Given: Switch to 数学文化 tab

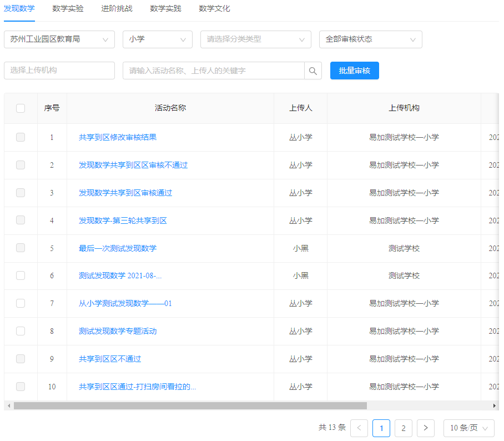Looking at the screenshot, I should (x=214, y=8).
